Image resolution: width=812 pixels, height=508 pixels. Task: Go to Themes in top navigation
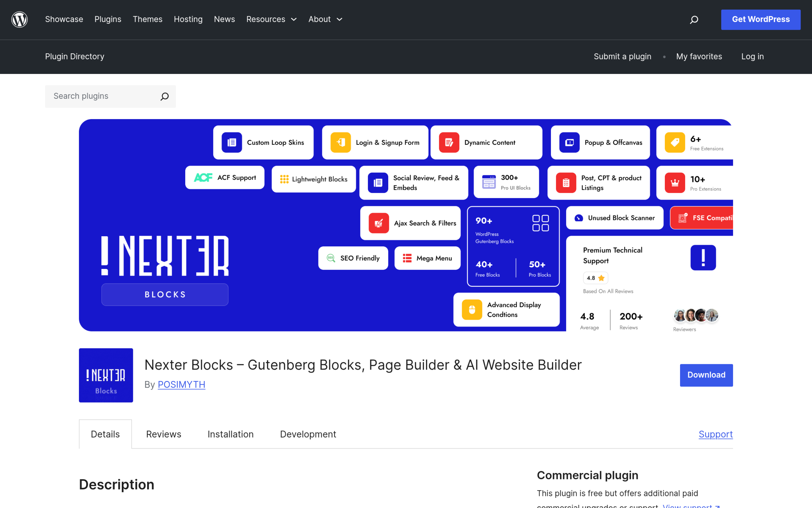point(147,19)
